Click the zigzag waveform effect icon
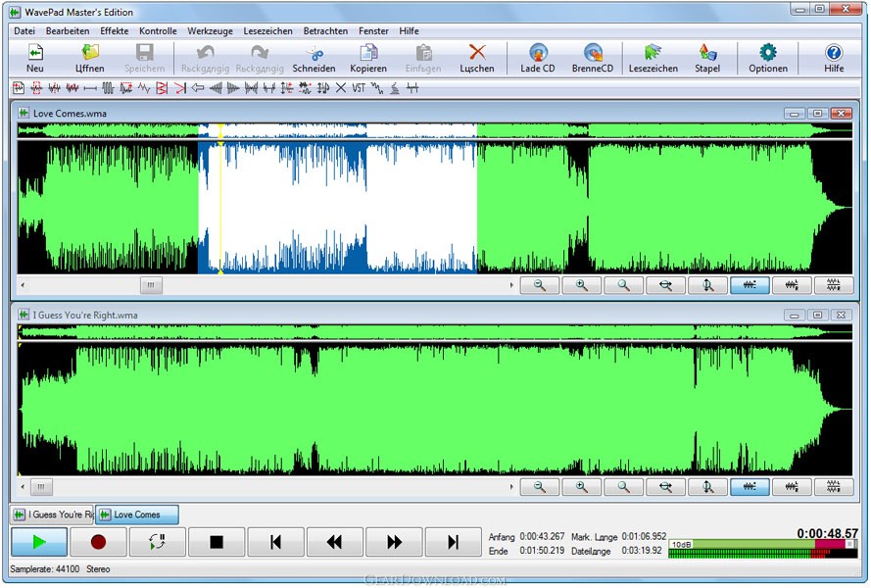This screenshot has height=588, width=871. [x=144, y=88]
